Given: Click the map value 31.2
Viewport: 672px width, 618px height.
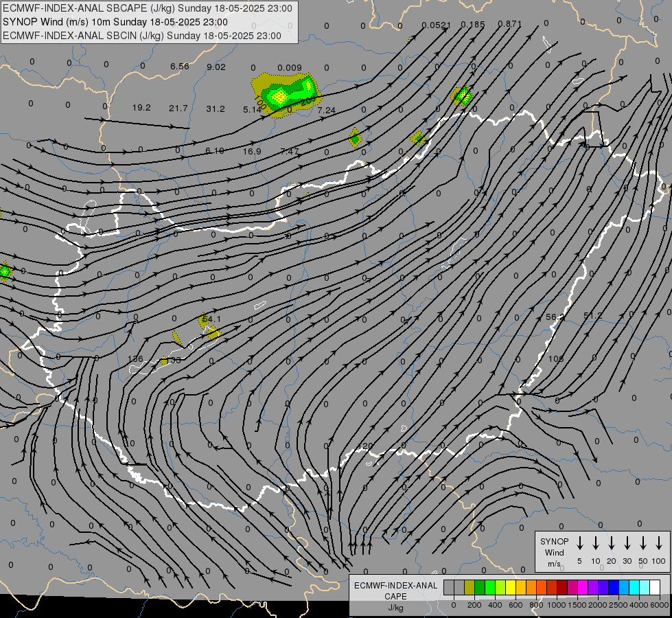Looking at the screenshot, I should tap(216, 109).
